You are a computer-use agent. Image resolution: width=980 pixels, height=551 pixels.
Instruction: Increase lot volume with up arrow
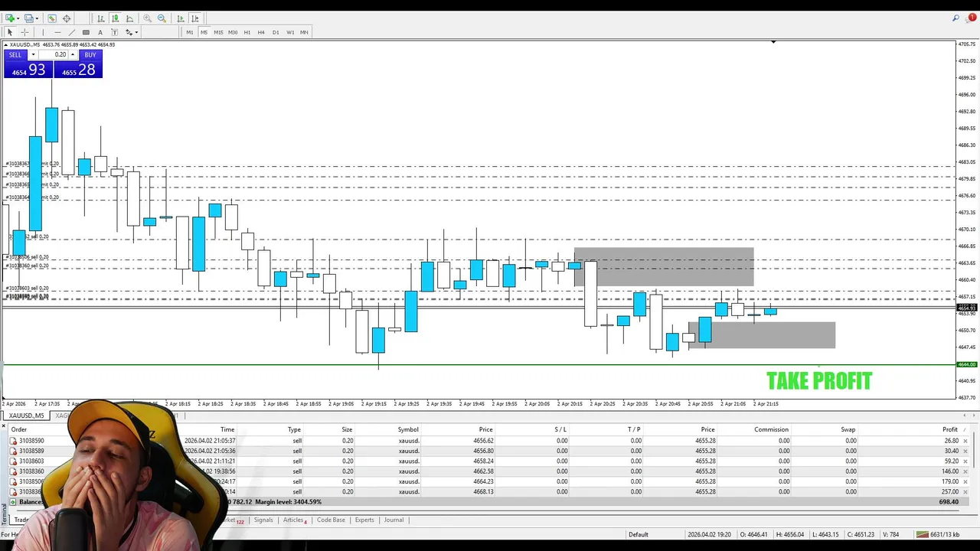click(73, 55)
